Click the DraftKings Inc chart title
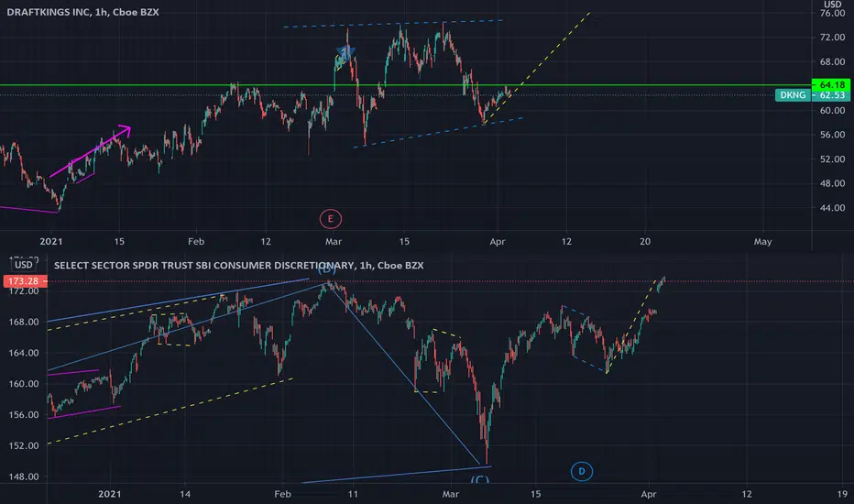Image resolution: width=854 pixels, height=504 pixels. (x=82, y=12)
